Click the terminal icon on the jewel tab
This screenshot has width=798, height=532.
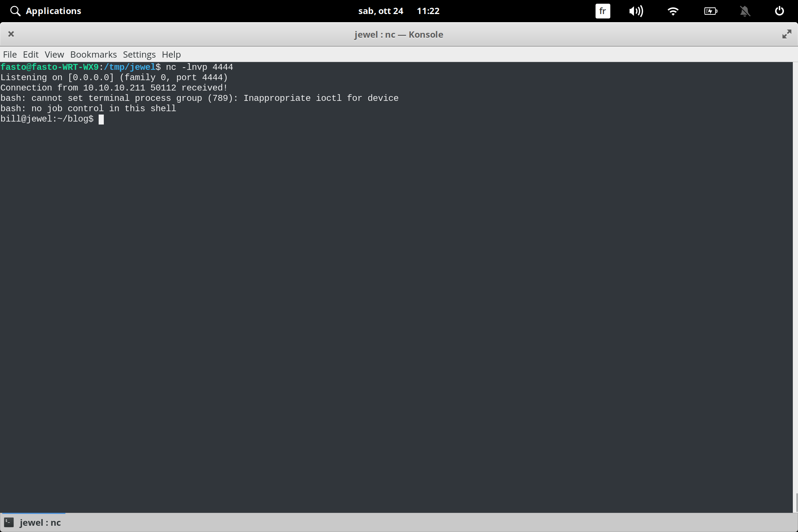pos(8,522)
